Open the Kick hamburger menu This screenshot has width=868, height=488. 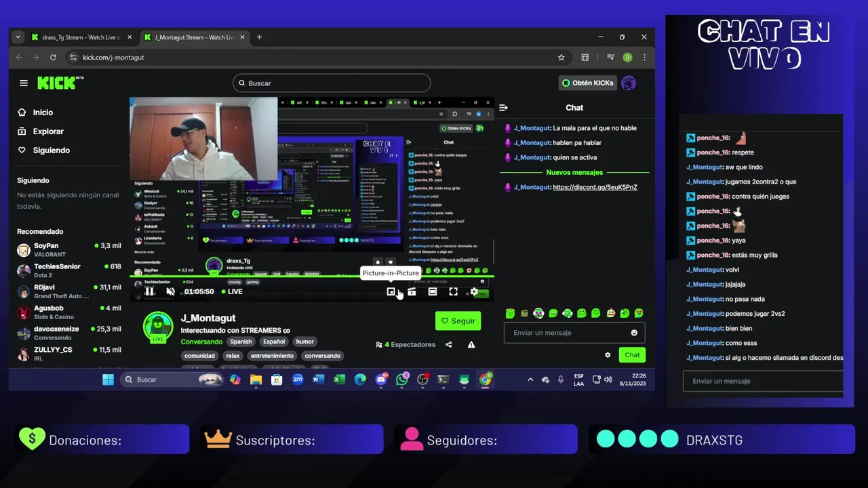(x=24, y=83)
